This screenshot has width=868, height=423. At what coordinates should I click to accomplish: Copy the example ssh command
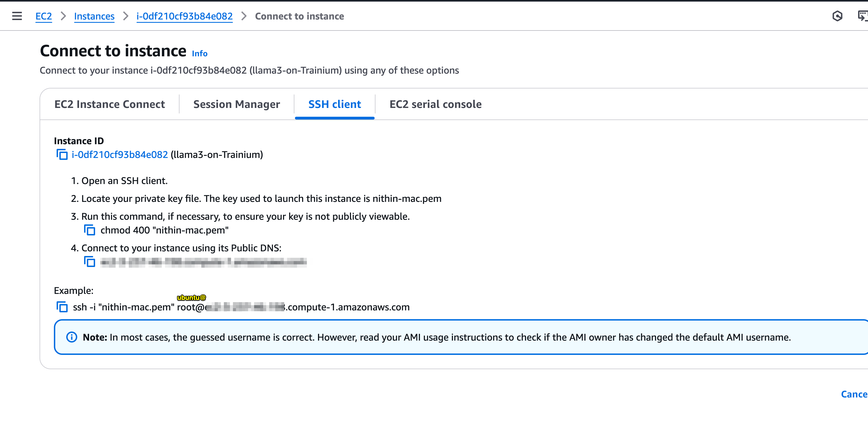tap(62, 307)
